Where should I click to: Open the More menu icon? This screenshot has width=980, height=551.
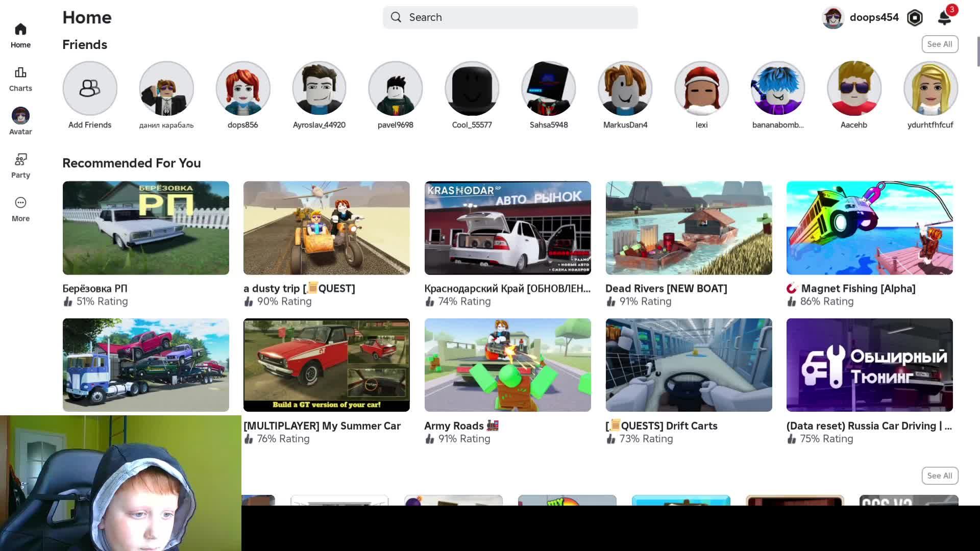click(x=20, y=203)
